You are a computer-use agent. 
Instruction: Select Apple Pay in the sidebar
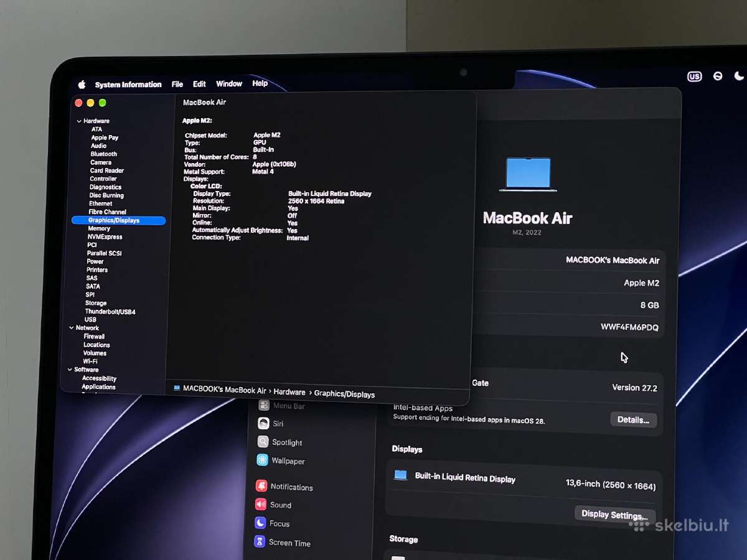[105, 138]
